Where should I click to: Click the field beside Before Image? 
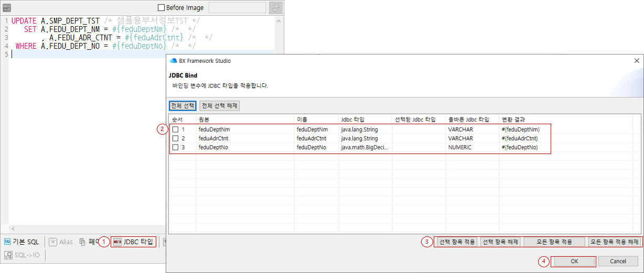click(x=237, y=8)
